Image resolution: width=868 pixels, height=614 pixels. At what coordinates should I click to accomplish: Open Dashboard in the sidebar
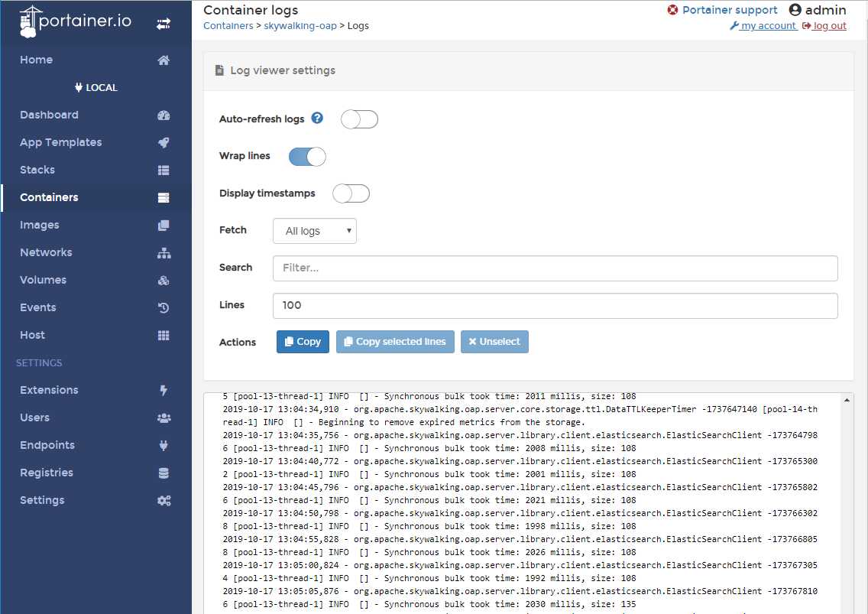pos(96,115)
